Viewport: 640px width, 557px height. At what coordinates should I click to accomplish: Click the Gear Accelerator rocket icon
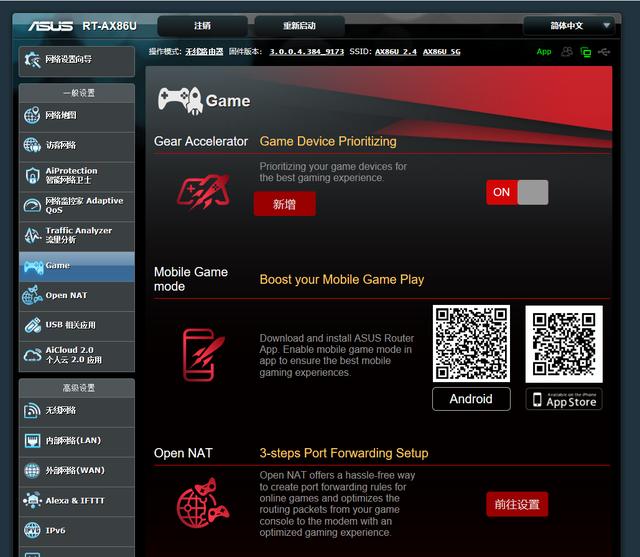pyautogui.click(x=203, y=191)
